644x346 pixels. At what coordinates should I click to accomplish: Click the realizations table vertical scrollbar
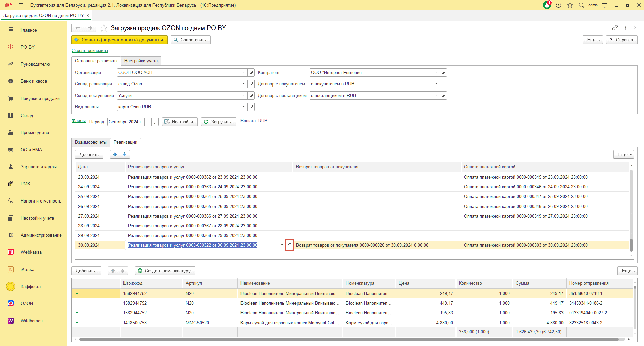(x=631, y=245)
